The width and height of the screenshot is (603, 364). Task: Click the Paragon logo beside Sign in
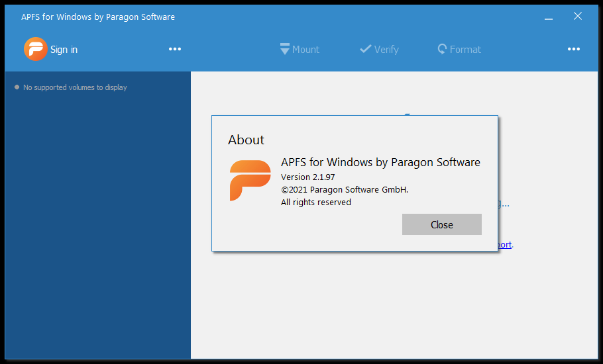(x=35, y=49)
